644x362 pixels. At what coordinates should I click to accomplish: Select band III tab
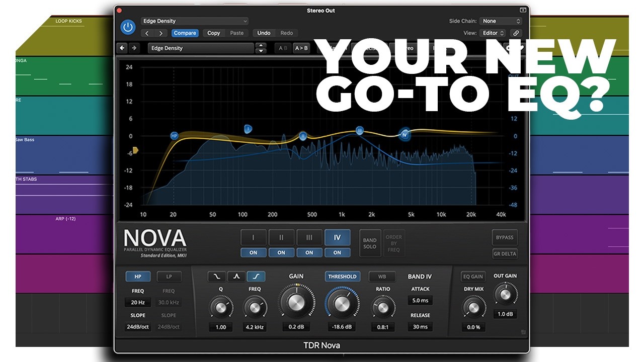coord(309,238)
